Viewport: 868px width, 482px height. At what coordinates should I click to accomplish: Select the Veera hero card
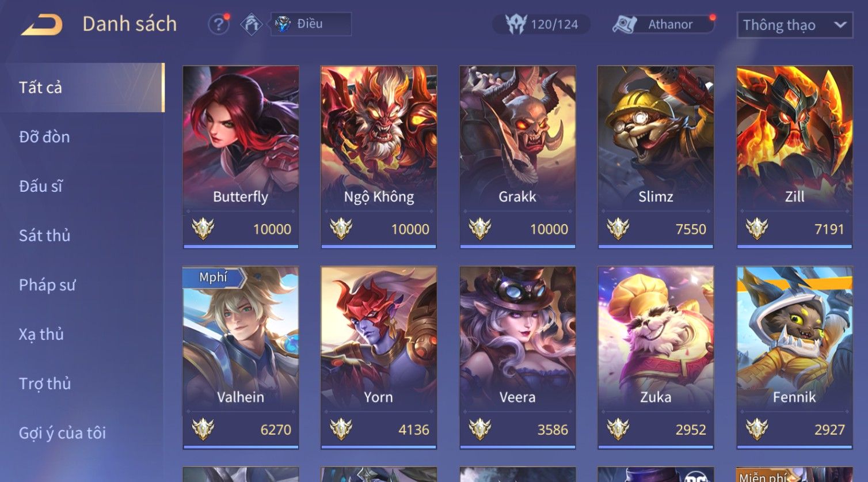pyautogui.click(x=517, y=357)
